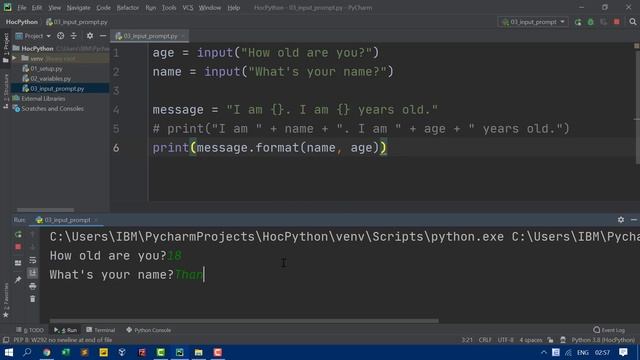Toggle the Favorites side tab
640x360 pixels.
coord(6,300)
